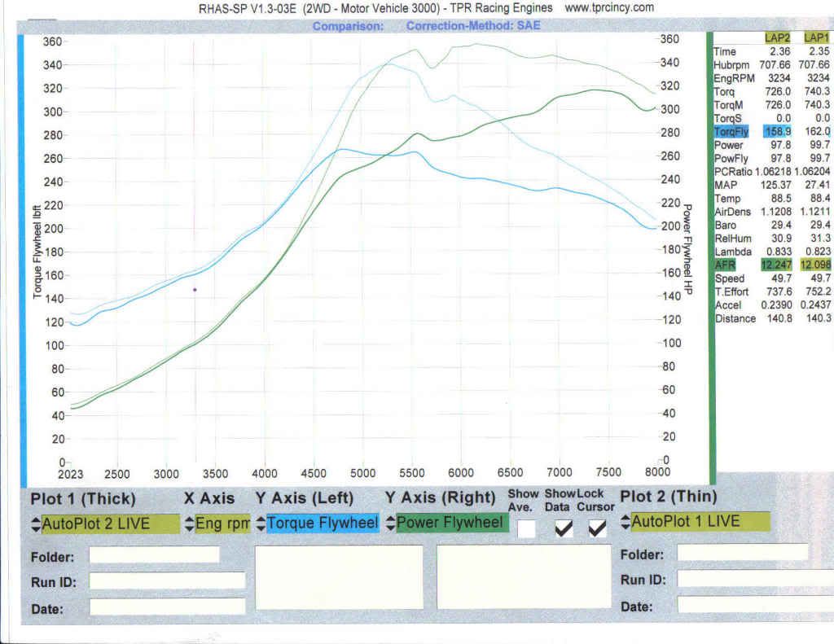The width and height of the screenshot is (834, 644).
Task: Click the Plot 1 stepper arrows icon
Action: point(36,524)
